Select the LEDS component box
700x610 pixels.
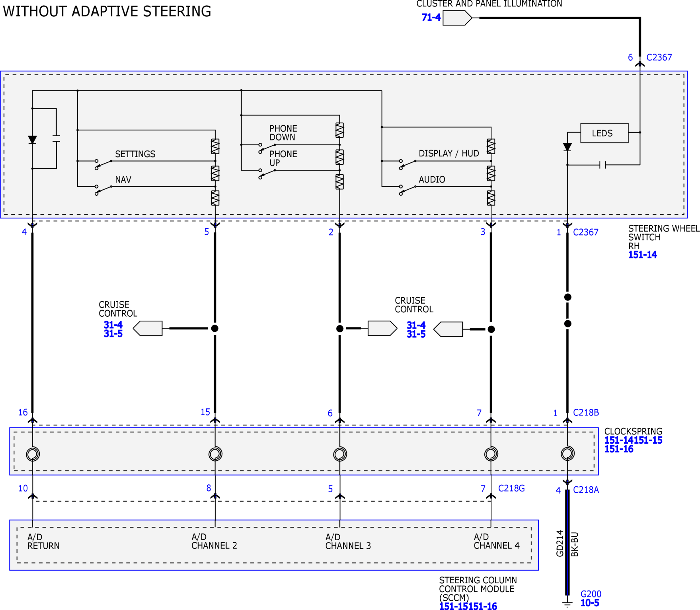[604, 133]
